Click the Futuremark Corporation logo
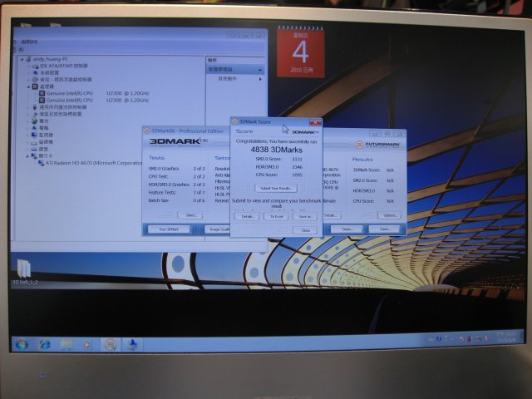Screen dimensions: 532x399 pos(377,145)
